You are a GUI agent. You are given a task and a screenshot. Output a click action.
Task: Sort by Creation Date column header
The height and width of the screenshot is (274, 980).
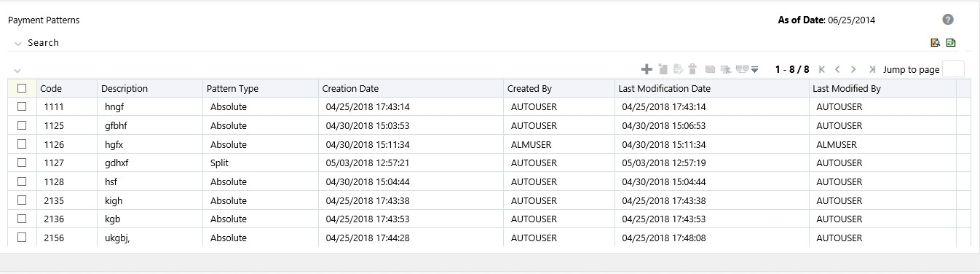pyautogui.click(x=351, y=89)
